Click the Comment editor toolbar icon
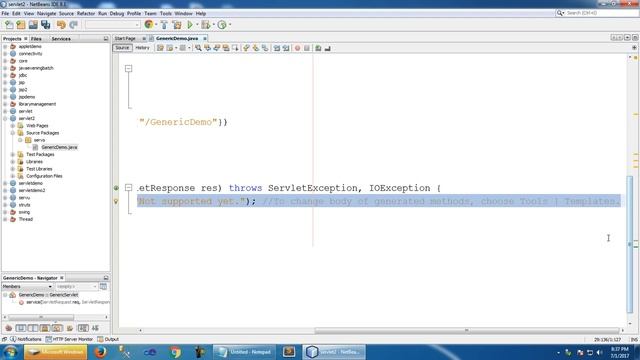Screen dimensions: 640x360 (x=318, y=48)
